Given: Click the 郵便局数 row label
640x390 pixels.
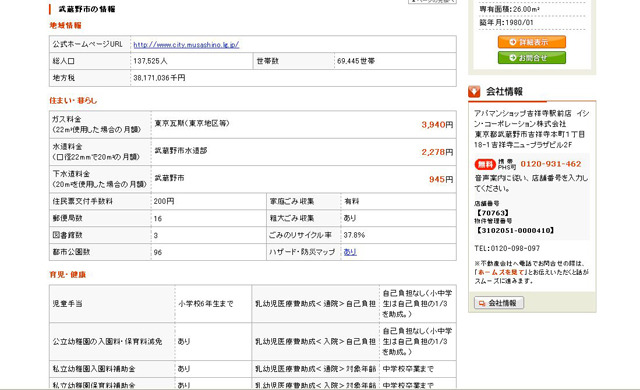Looking at the screenshot, I should tap(68, 218).
